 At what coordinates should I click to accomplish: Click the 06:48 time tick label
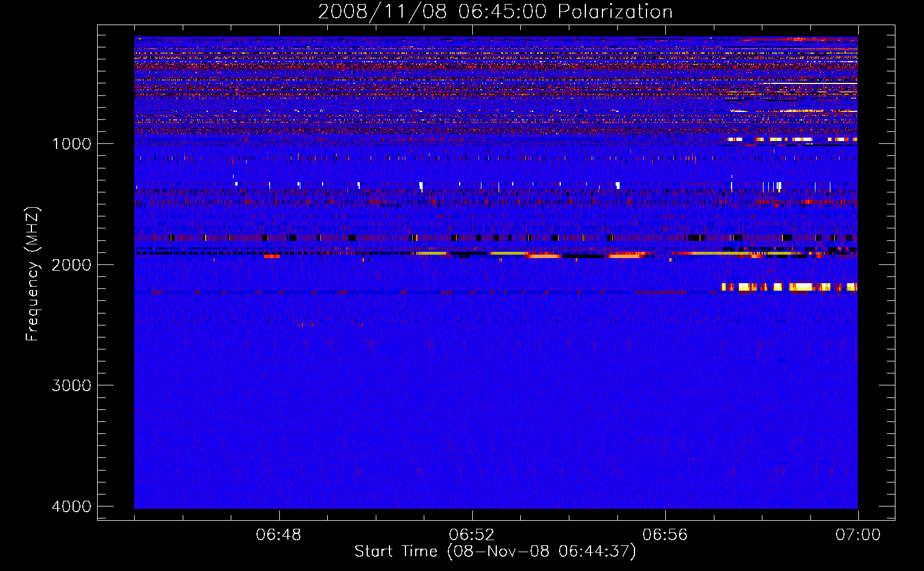pos(279,535)
